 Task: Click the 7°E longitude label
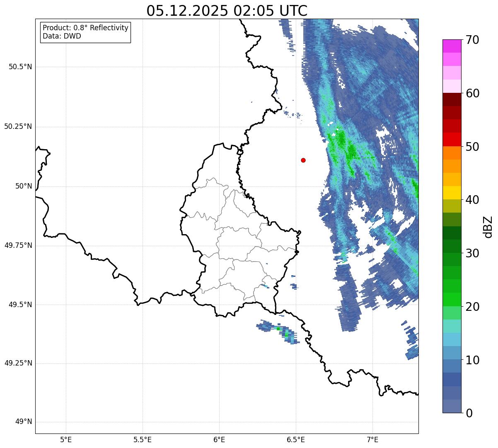point(372,439)
